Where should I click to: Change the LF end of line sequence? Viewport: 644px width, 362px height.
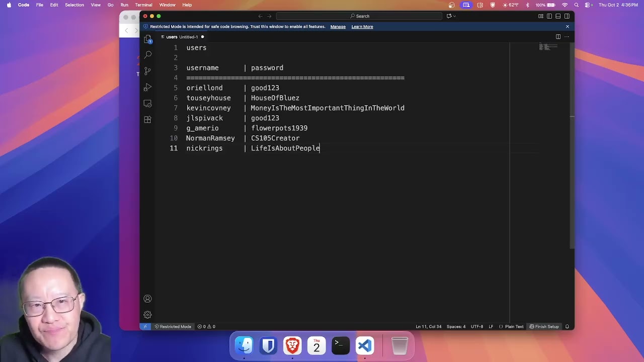tap(491, 327)
